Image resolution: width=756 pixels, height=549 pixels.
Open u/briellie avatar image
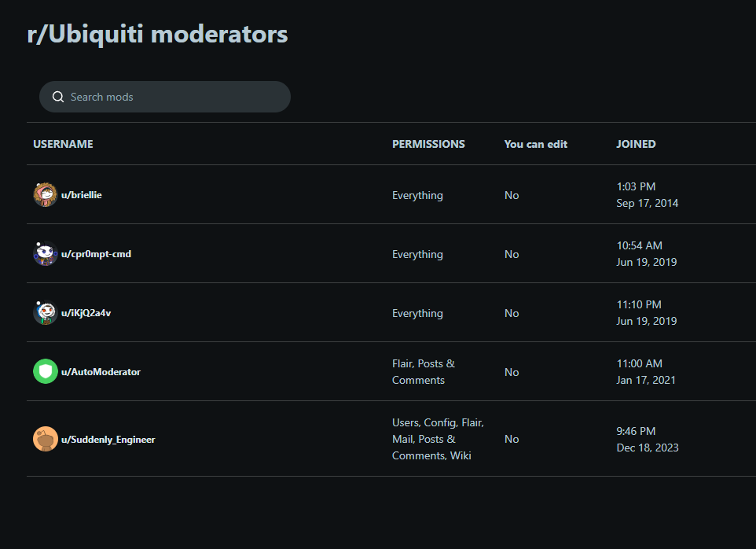(x=46, y=194)
